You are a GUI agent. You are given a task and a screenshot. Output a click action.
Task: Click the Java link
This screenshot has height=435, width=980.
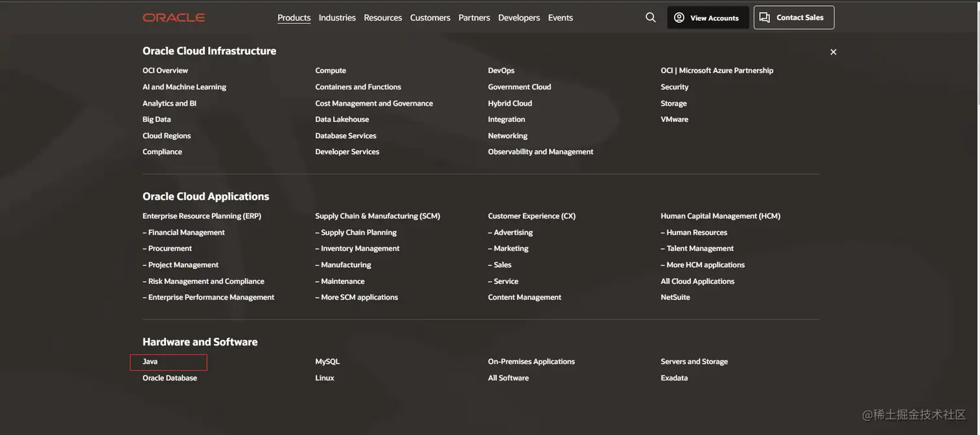coord(150,362)
